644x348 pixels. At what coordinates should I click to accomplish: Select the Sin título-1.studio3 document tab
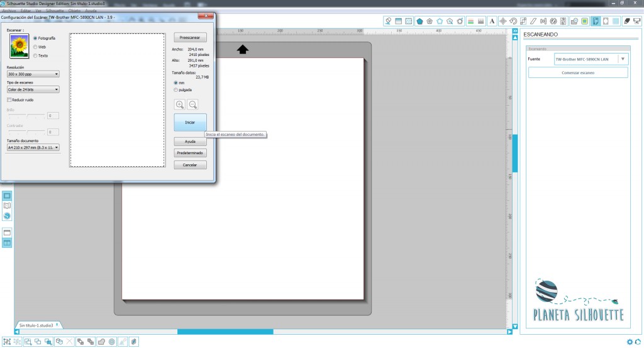pos(36,325)
